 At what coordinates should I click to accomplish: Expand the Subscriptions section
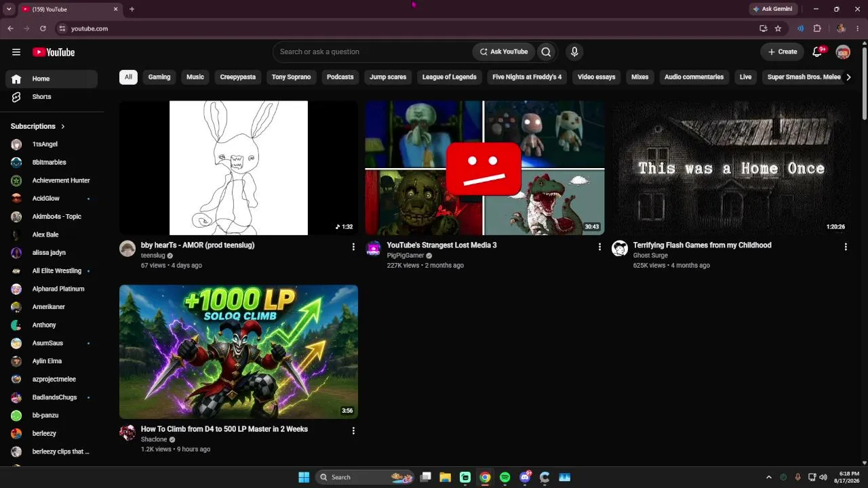coord(38,126)
